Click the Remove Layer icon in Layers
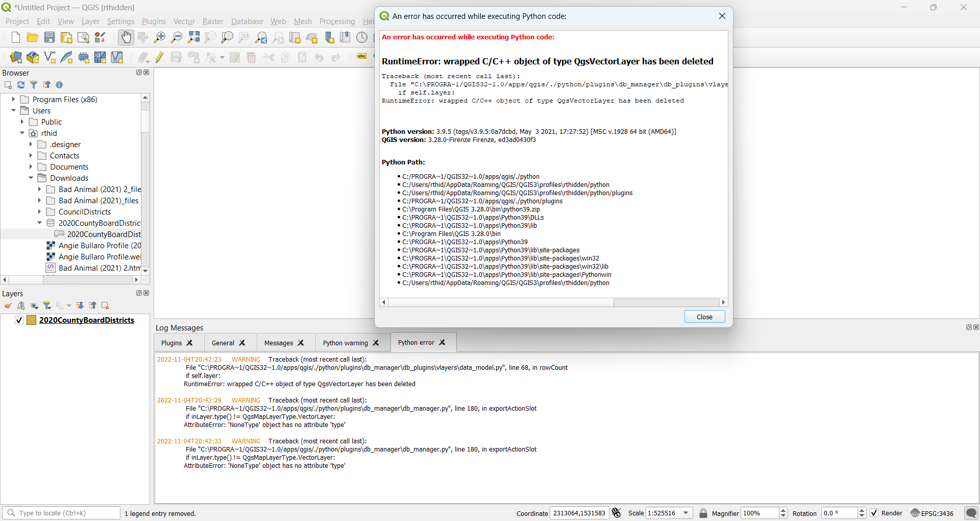Screen dimensions: 980x521 pos(105,305)
